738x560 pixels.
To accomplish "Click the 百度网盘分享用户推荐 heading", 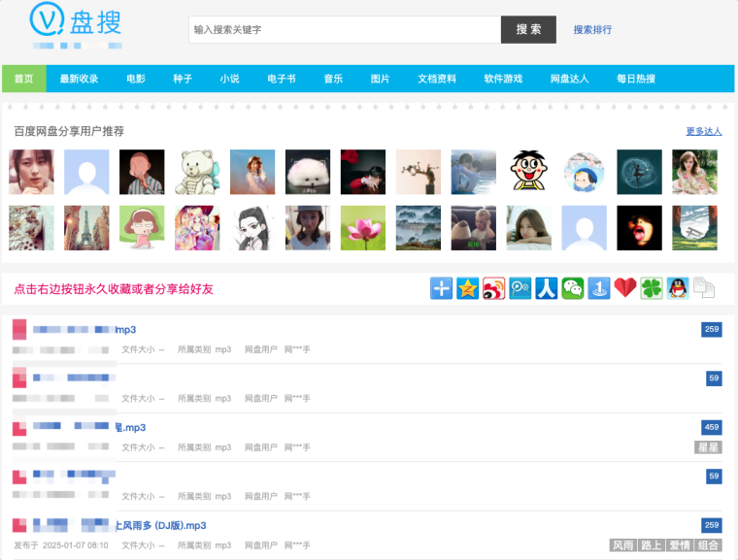I will pos(69,131).
